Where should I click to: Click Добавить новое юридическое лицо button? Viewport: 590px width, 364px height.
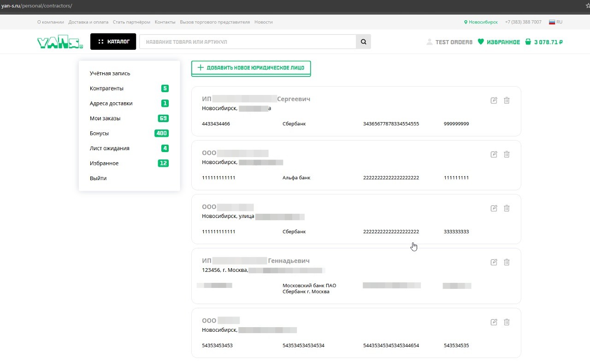pos(251,68)
